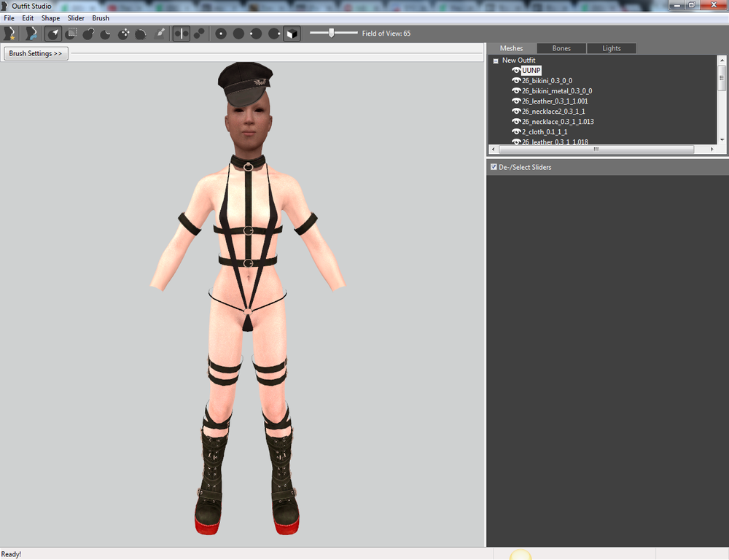
Task: Click the mesh list horizontal scrollbar thumb
Action: [596, 149]
